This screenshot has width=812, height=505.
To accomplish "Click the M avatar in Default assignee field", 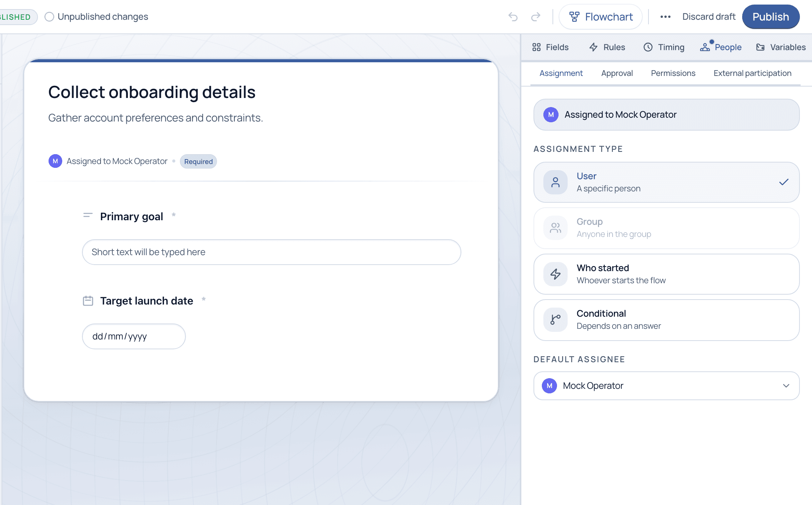I will (549, 386).
